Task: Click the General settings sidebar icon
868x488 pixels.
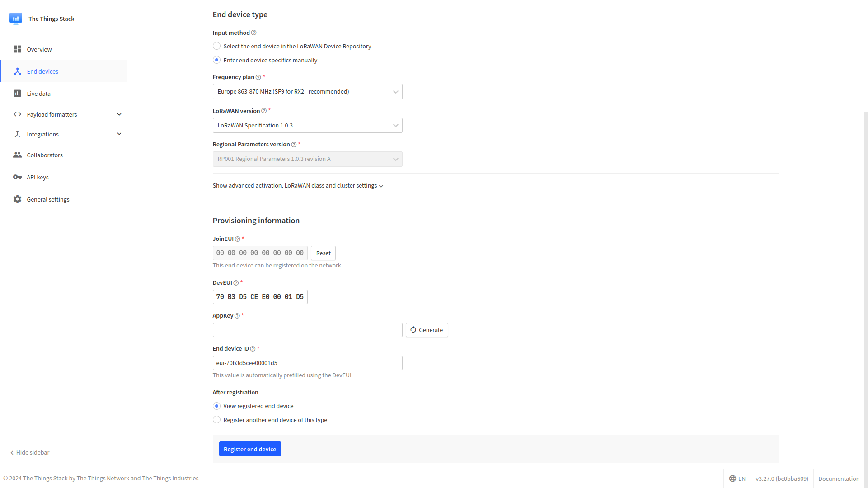Action: coord(16,199)
